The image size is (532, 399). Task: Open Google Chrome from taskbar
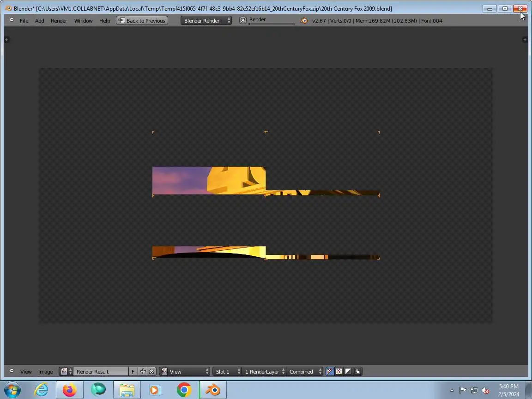[184, 390]
